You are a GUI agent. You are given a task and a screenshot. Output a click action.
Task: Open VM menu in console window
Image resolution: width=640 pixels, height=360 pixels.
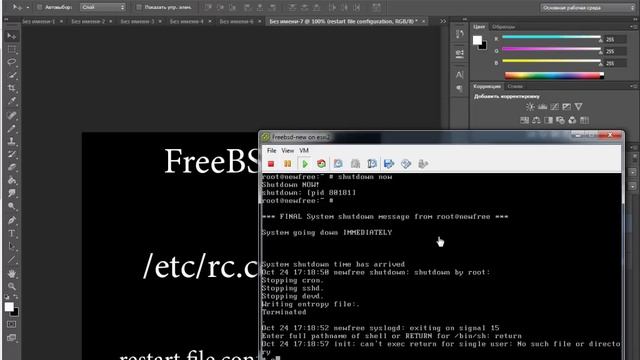(x=304, y=151)
